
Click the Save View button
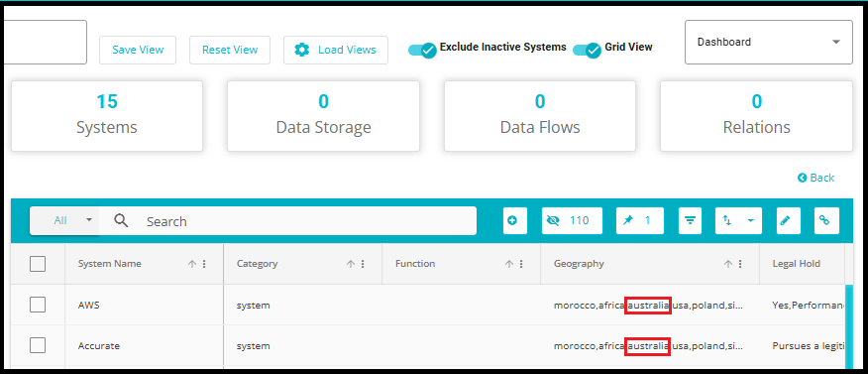138,50
